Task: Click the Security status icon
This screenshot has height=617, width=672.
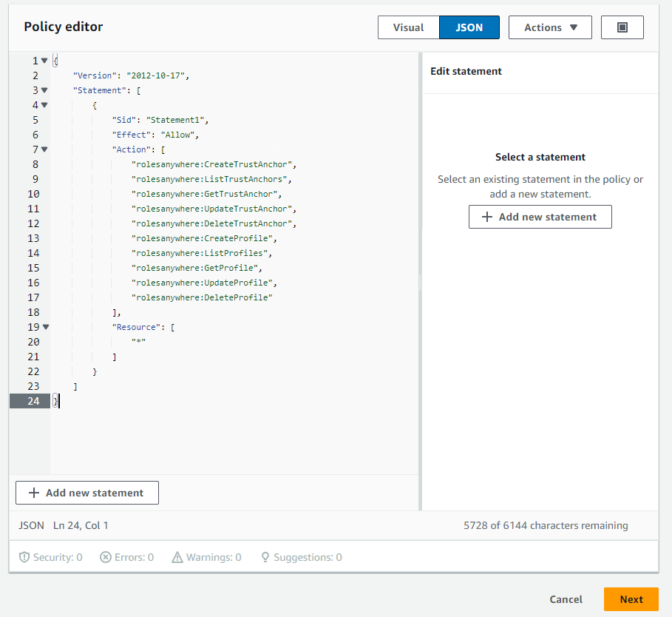Action: (24, 557)
